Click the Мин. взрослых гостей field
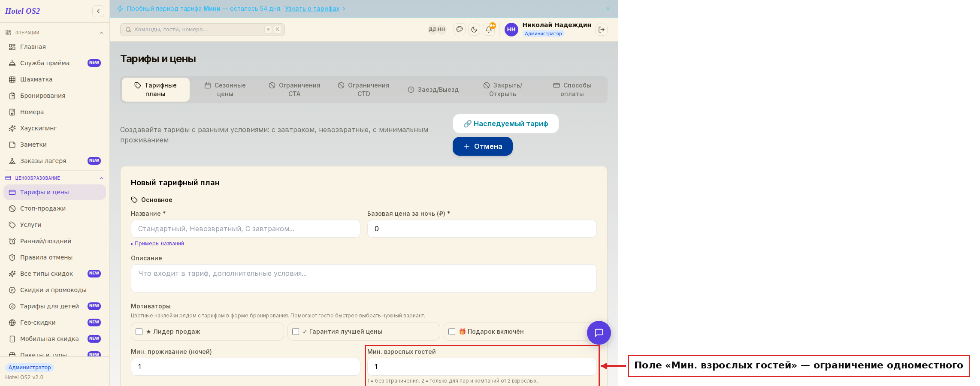 click(x=482, y=367)
